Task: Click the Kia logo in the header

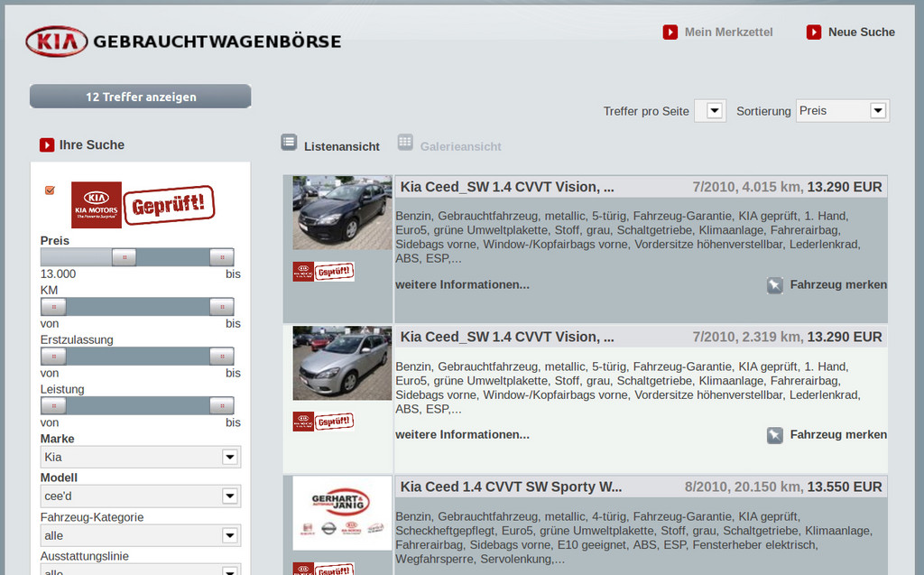Action: tap(57, 42)
